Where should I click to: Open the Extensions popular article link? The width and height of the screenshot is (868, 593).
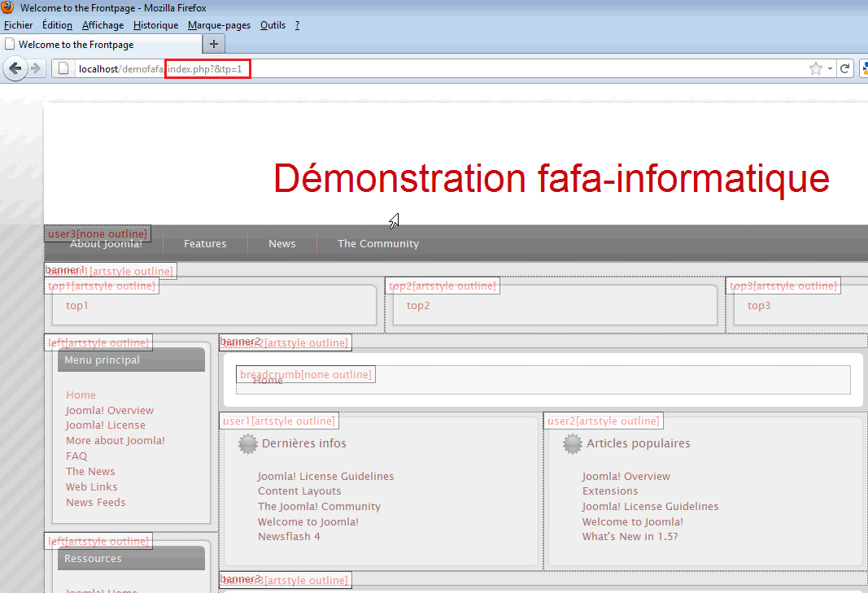[x=610, y=491]
